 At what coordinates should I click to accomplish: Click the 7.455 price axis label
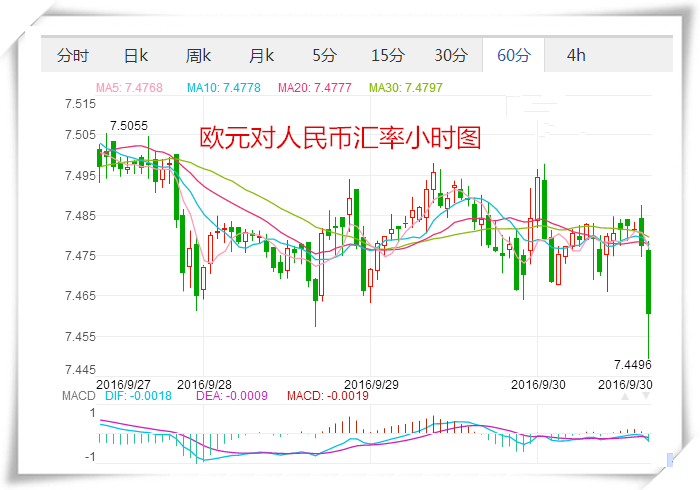click(x=80, y=336)
